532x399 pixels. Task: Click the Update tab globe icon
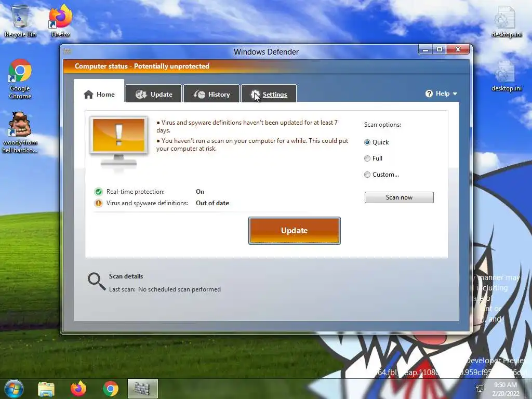(141, 95)
